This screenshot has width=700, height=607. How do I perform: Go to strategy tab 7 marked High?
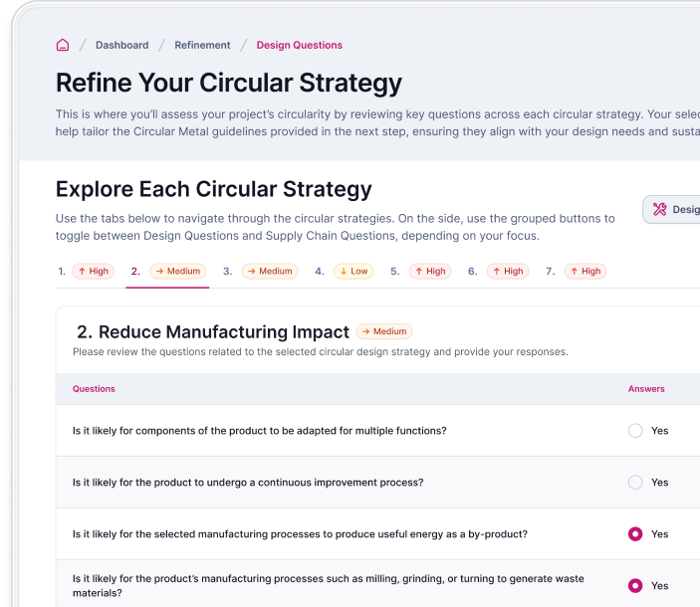(575, 271)
